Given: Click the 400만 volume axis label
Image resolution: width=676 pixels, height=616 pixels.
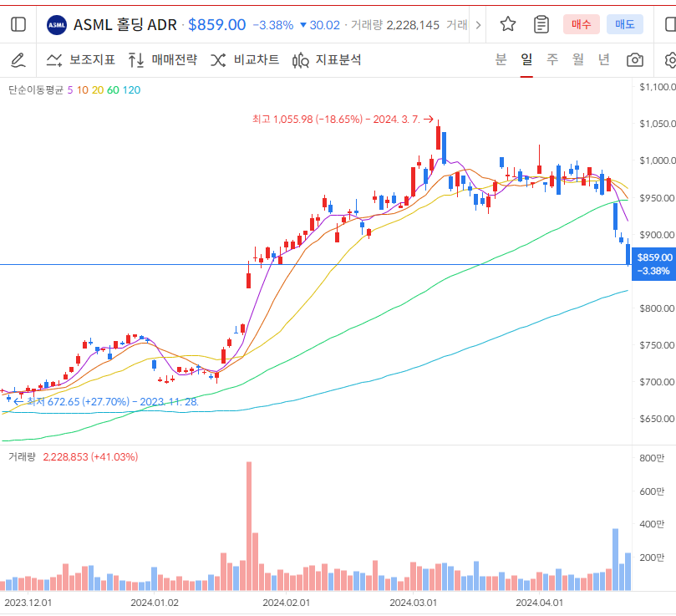Looking at the screenshot, I should (652, 524).
